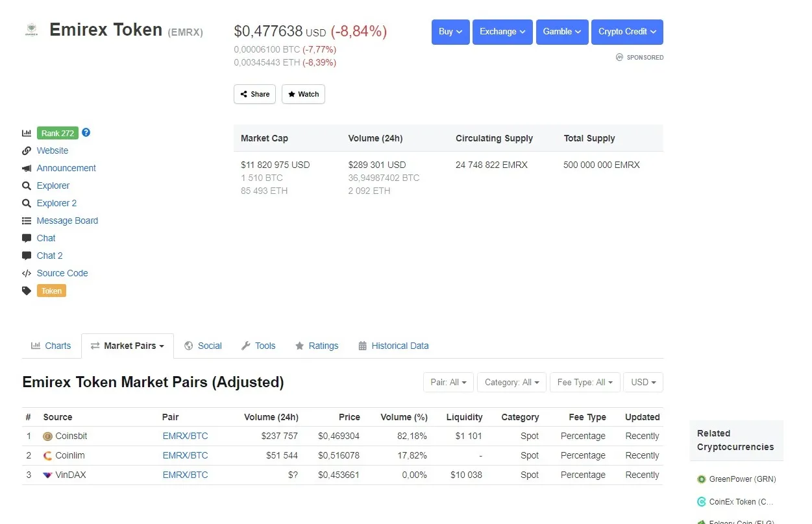Image resolution: width=812 pixels, height=524 pixels.
Task: Switch to the Historical Data tab
Action: pos(393,346)
